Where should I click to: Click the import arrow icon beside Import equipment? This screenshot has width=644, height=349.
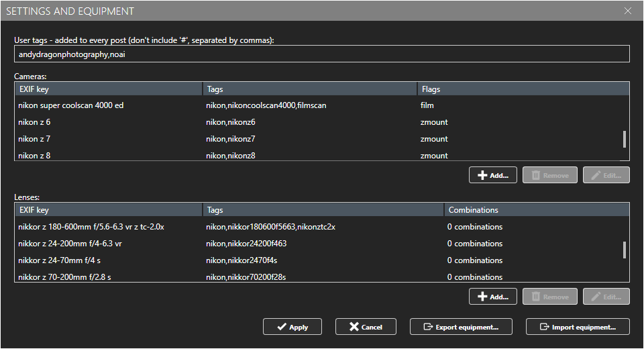(543, 327)
